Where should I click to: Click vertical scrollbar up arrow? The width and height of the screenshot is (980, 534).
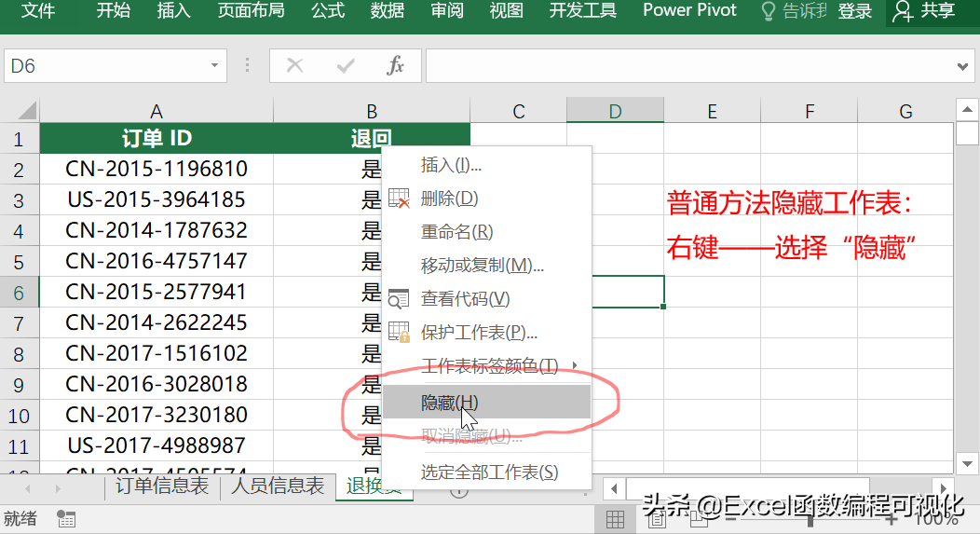tap(967, 109)
